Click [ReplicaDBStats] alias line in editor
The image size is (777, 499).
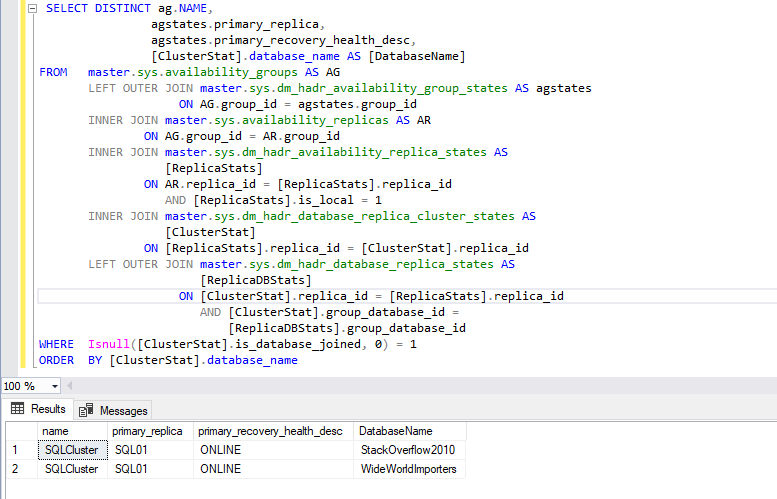pos(256,280)
